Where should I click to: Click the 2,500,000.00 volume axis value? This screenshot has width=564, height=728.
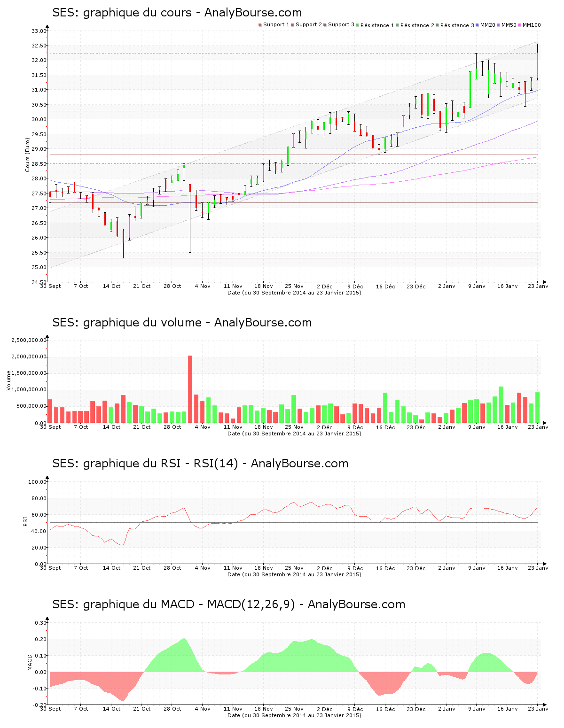pyautogui.click(x=29, y=340)
